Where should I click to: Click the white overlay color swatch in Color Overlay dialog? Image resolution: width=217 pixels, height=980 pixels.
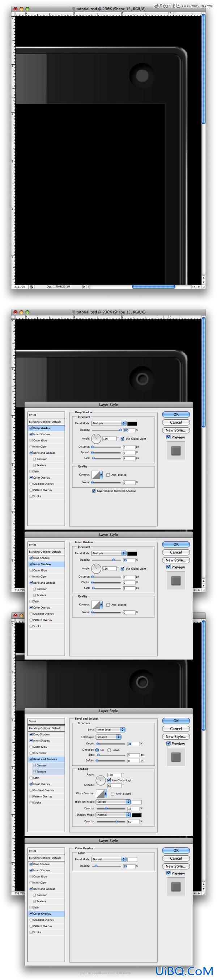132,859
